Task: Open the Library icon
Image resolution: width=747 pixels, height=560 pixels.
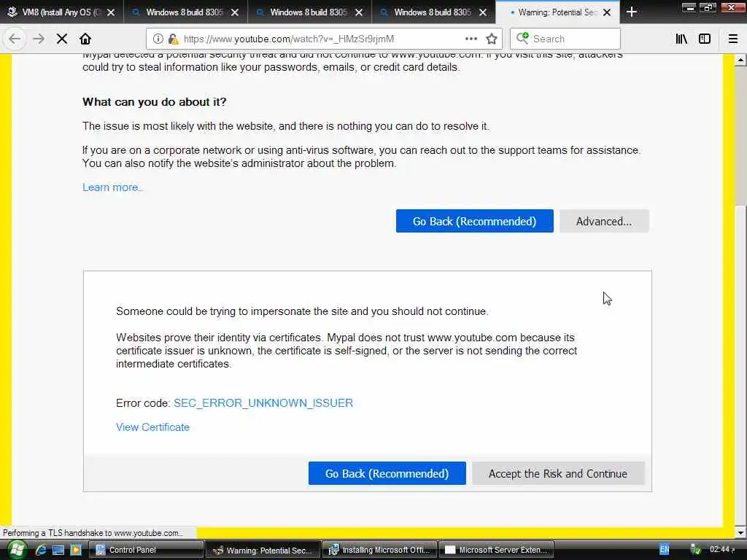Action: point(681,39)
